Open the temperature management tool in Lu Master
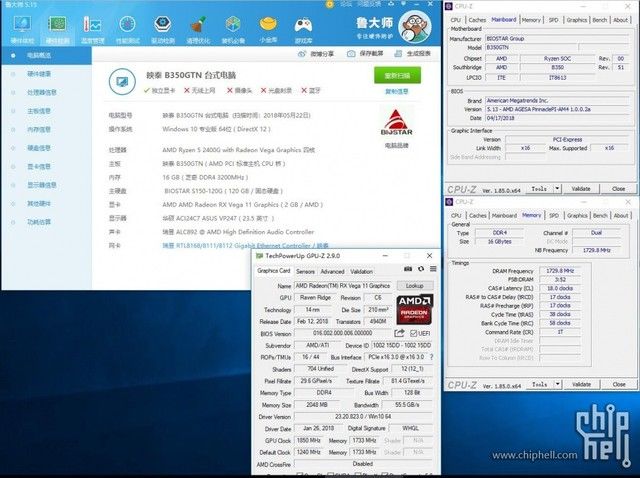The image size is (640, 478). coord(92,29)
